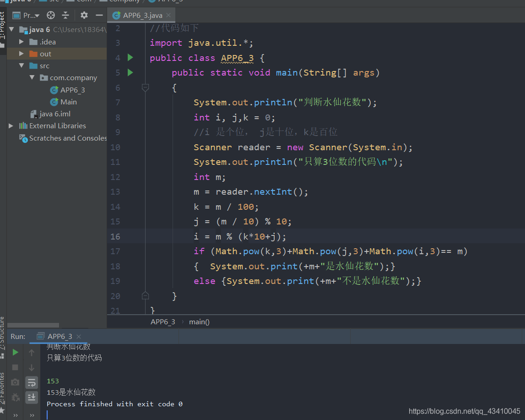Screen dimensions: 525x420
Task: Click the green 153 input in the console
Action: click(x=53, y=381)
